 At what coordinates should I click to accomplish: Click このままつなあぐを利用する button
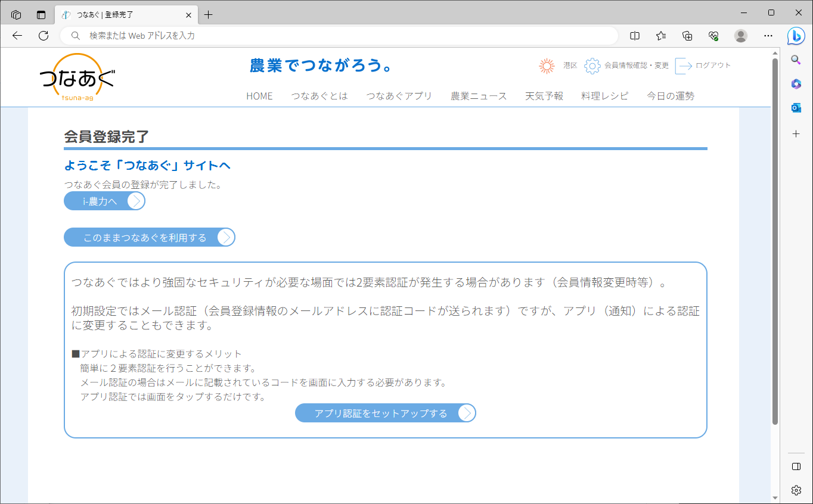149,237
